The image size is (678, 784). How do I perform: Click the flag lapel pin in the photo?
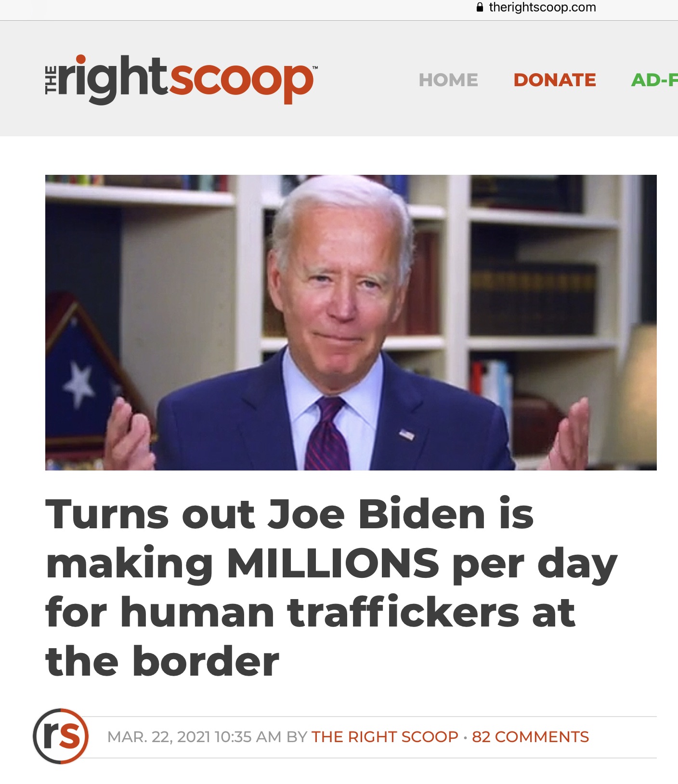click(x=407, y=434)
